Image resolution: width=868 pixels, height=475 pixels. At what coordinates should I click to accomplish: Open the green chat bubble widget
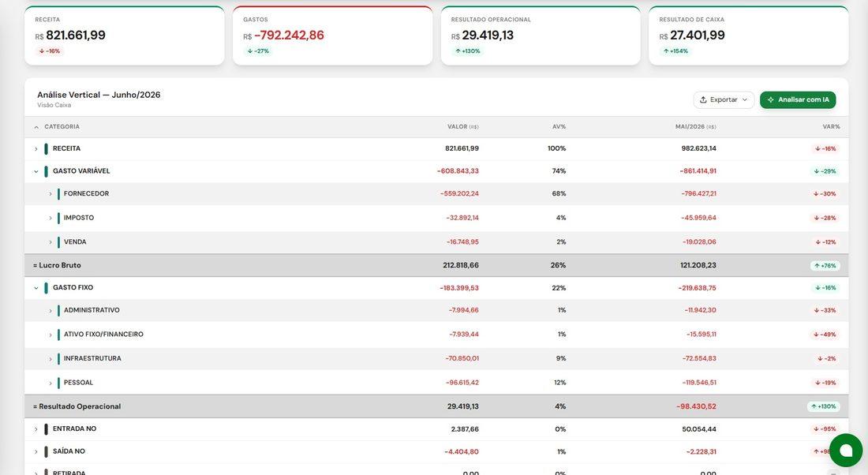[x=845, y=451]
